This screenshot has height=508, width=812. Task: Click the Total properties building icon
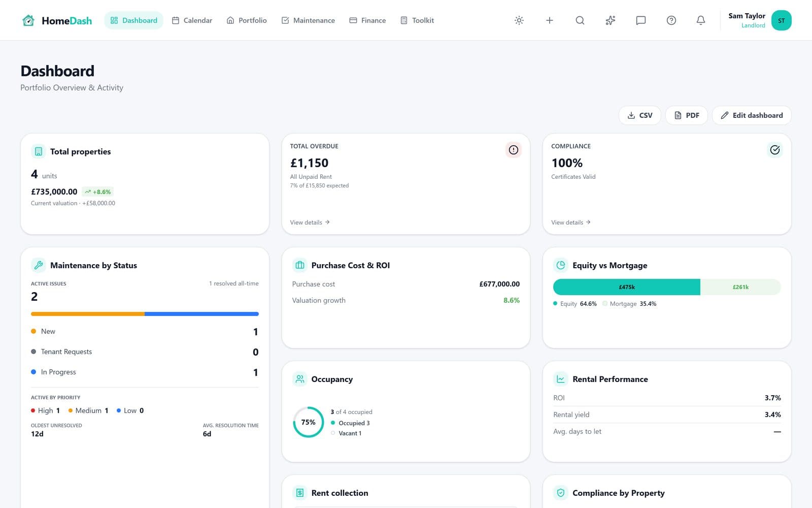38,151
